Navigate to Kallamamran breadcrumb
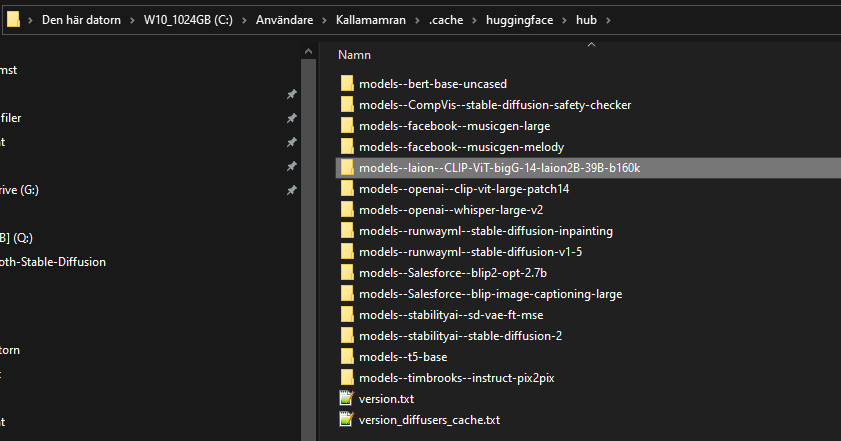Viewport: 841px width, 441px height. (x=371, y=20)
